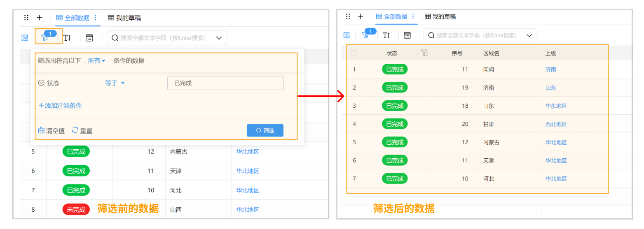Viewport: 644px width, 229px height.
Task: Open the 等于 operator dropdown
Action: tap(115, 83)
